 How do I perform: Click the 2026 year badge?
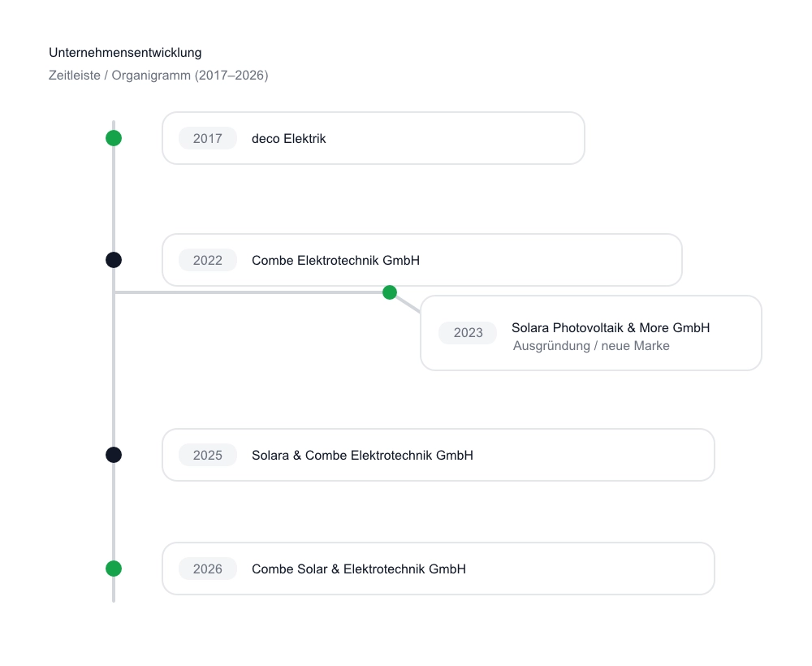208,569
